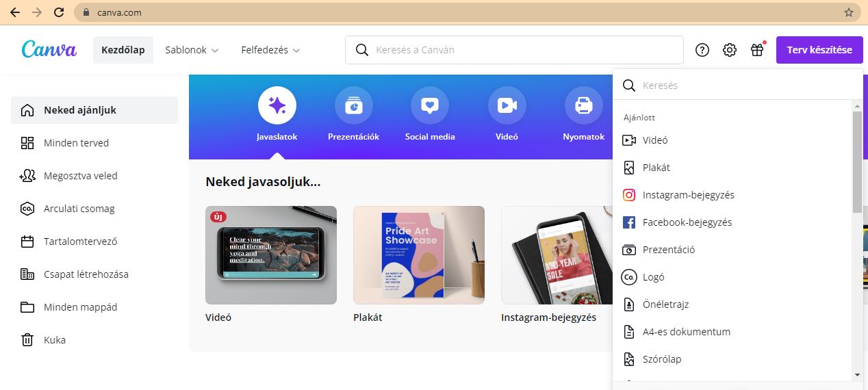Viewport: 868px width, 390px height.
Task: Click the canva.com address bar
Action: [x=467, y=12]
